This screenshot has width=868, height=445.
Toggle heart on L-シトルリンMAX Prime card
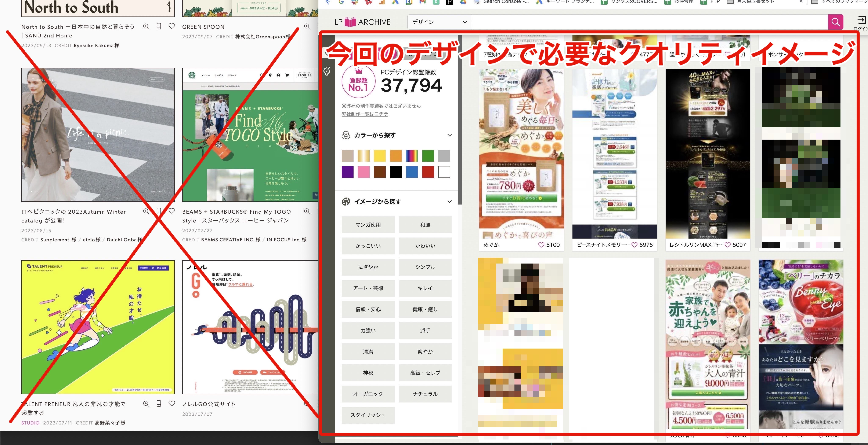[727, 245]
